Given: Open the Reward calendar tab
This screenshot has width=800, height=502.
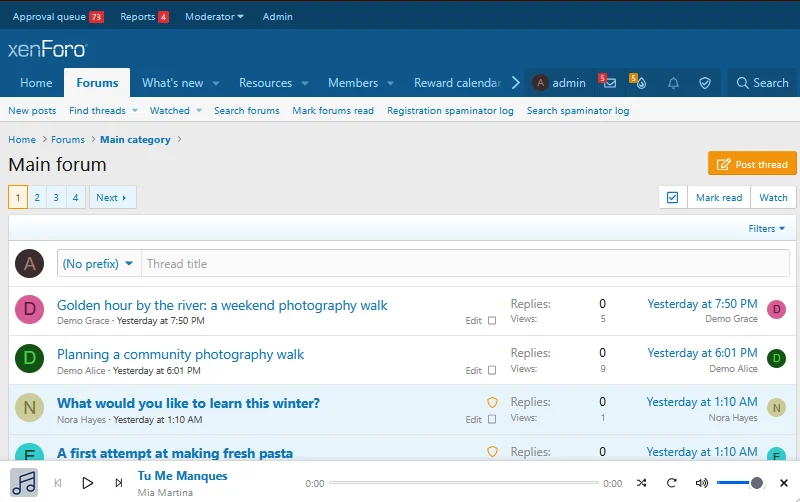Looking at the screenshot, I should (x=457, y=83).
